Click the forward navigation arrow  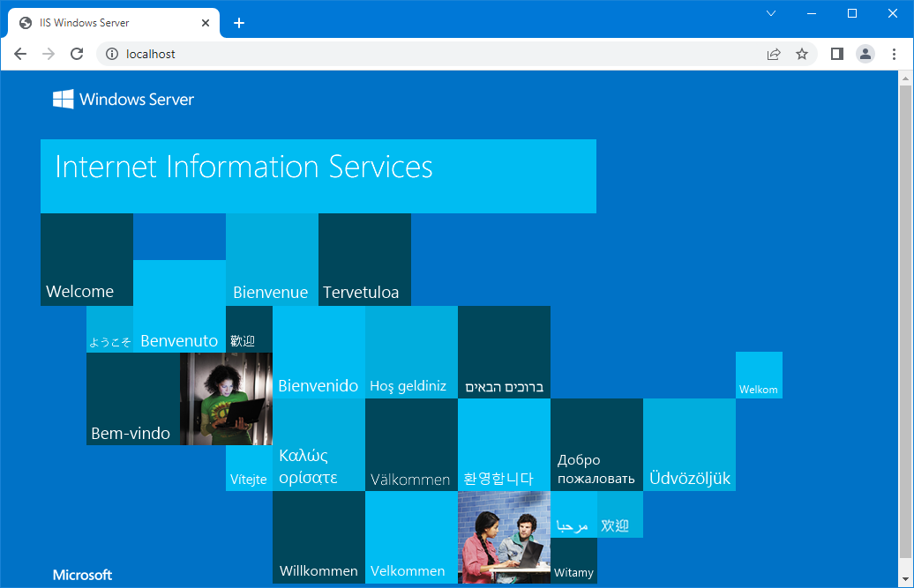(x=49, y=54)
